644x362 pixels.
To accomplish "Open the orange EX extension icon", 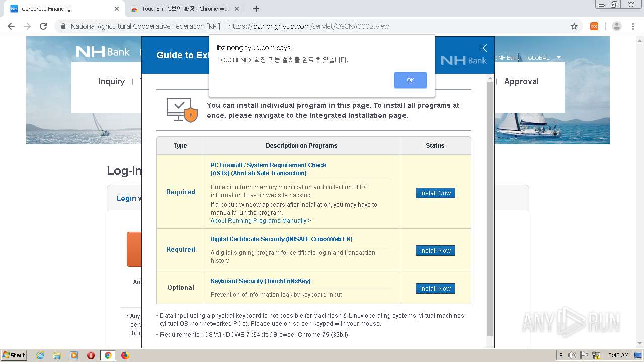I will coord(594,26).
